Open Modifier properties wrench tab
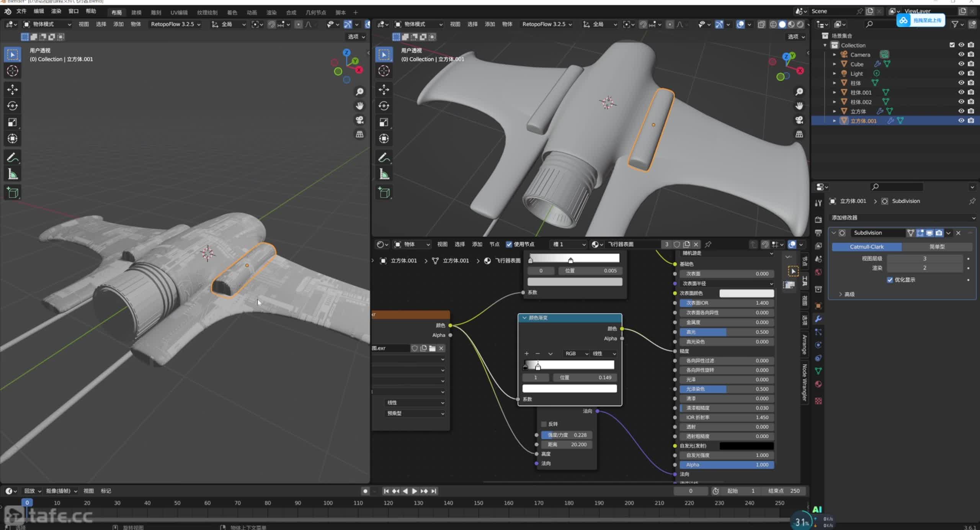The width and height of the screenshot is (980, 530). coord(818,319)
